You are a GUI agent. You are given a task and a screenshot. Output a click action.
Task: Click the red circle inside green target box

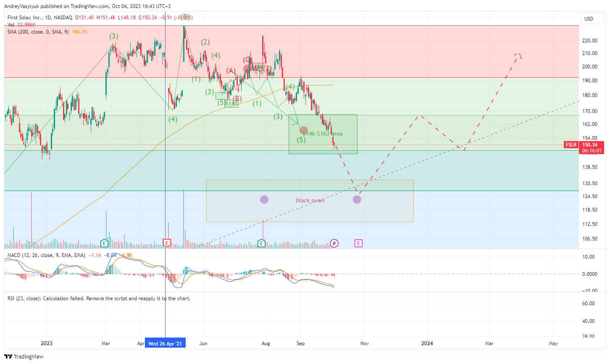[304, 130]
